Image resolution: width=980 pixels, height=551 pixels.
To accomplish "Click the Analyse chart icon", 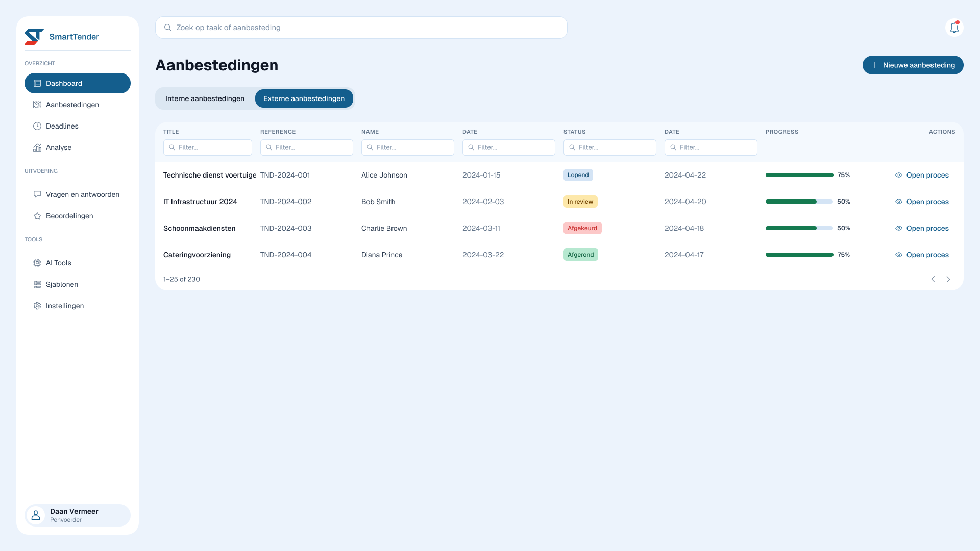I will (x=37, y=147).
